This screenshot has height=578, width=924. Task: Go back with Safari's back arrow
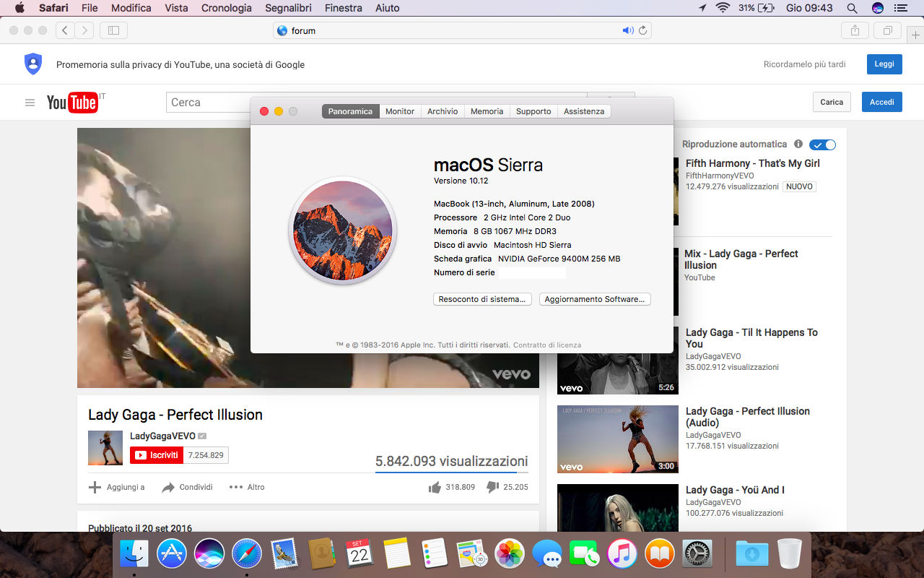tap(66, 30)
